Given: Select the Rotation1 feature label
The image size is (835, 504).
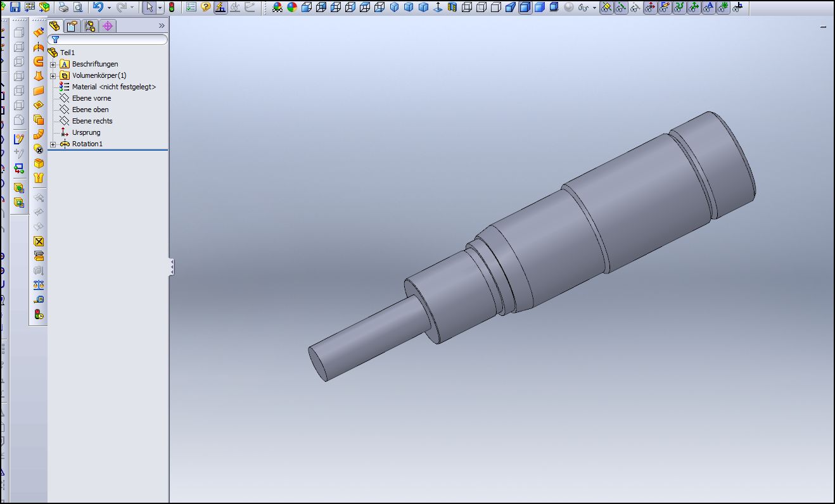Looking at the screenshot, I should click(x=87, y=144).
